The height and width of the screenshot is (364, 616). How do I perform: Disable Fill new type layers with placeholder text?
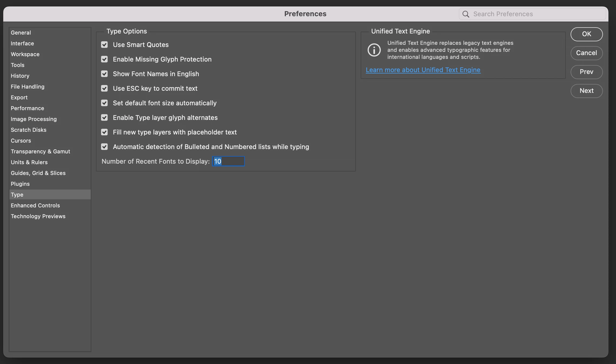[104, 132]
